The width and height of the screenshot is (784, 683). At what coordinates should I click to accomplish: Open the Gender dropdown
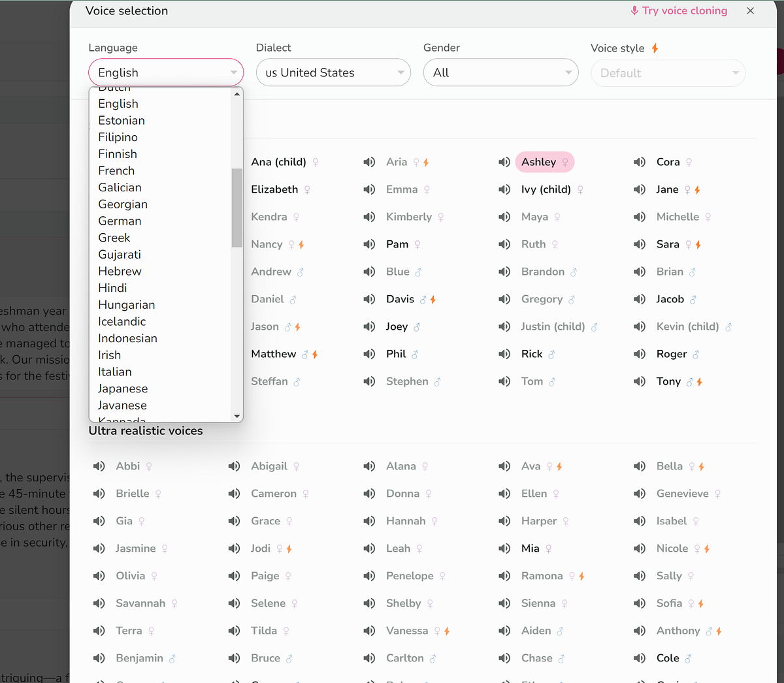point(500,72)
